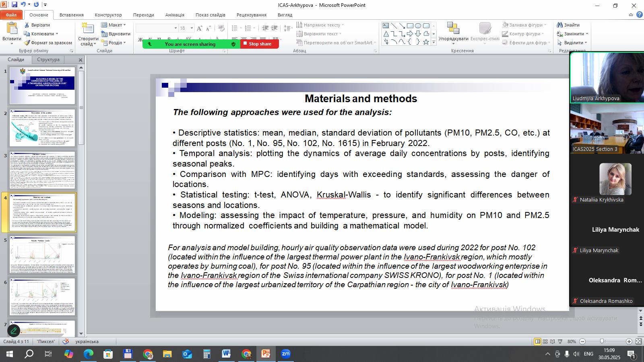Screen dimensions: 644x362
Task: Start Slide Show from status bar icon
Action: tap(560, 341)
